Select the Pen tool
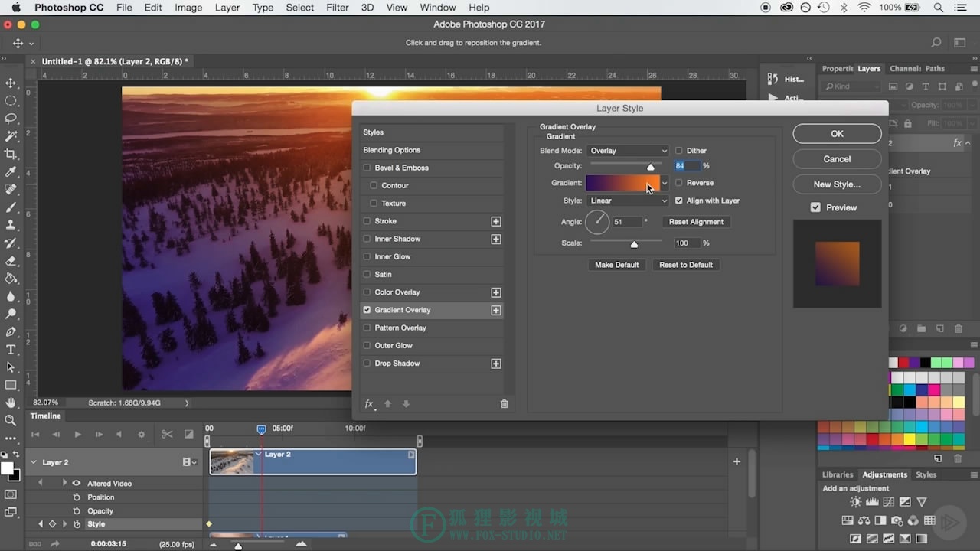 [x=11, y=332]
